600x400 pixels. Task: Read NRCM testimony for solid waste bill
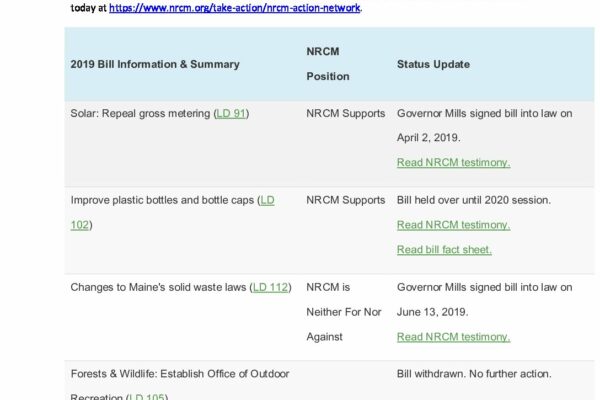click(x=453, y=337)
